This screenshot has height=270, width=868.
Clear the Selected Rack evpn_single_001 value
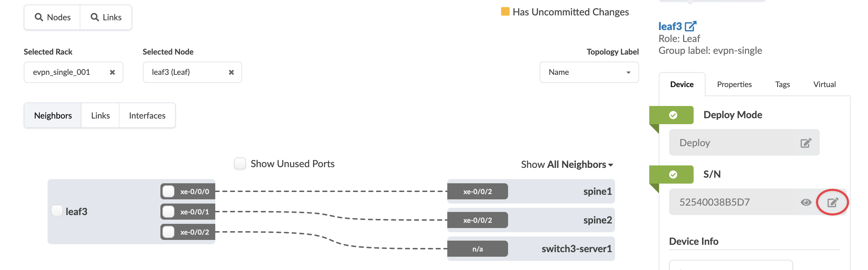click(x=112, y=72)
